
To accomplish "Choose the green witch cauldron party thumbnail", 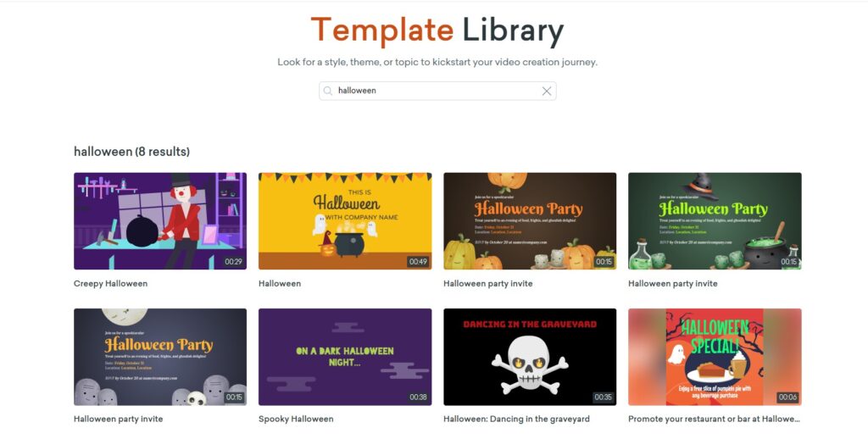I will point(715,220).
